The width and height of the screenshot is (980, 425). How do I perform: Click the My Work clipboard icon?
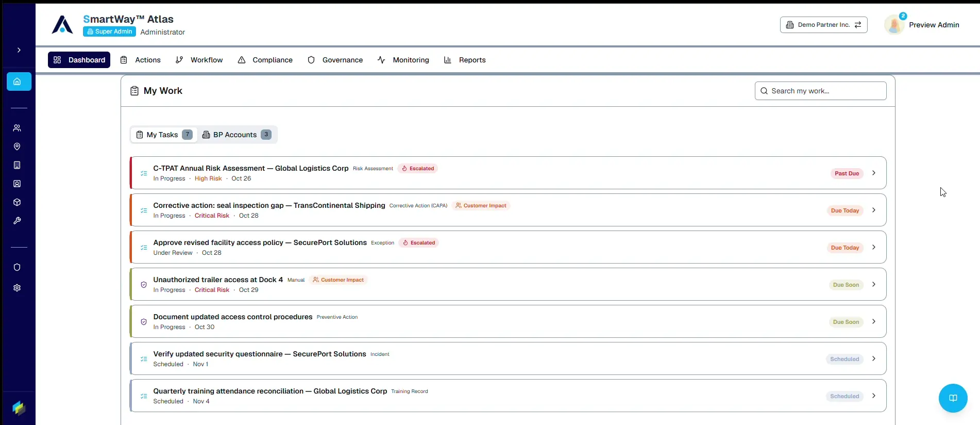pos(134,91)
